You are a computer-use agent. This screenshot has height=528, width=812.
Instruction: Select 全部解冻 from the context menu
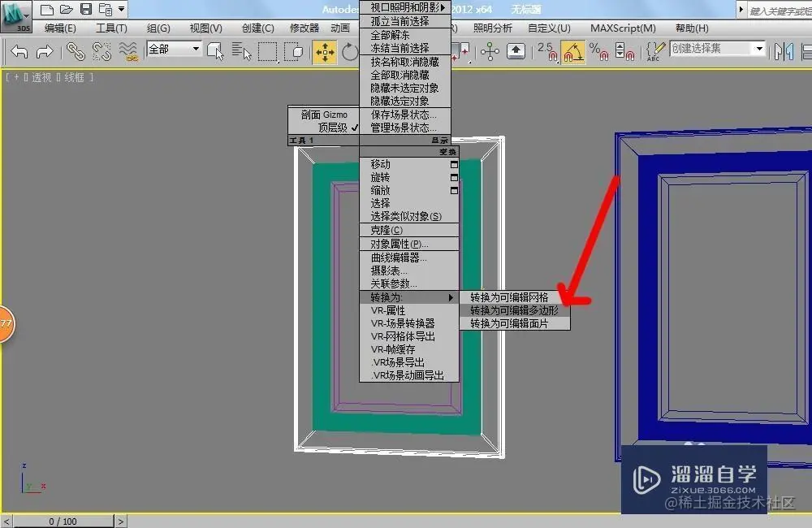pos(405,35)
